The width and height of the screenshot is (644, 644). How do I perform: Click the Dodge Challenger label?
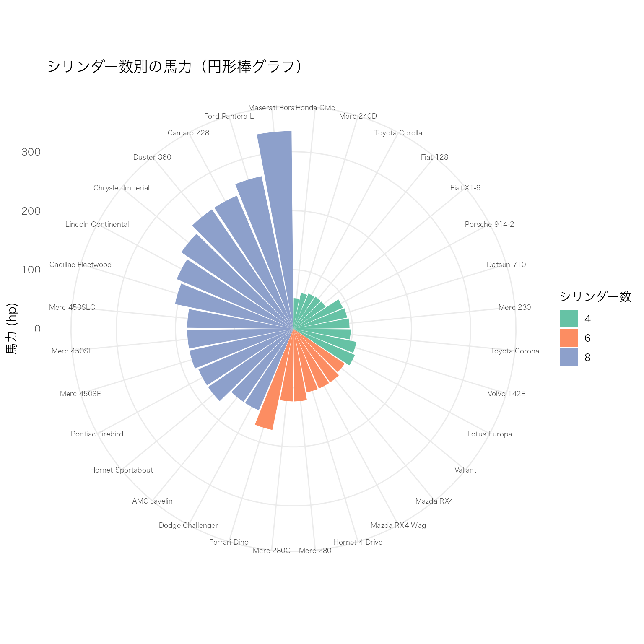click(x=189, y=525)
